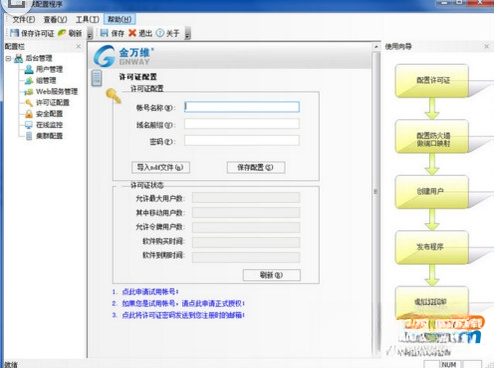
Task: Click the 关于 help question icon
Action: pos(160,33)
